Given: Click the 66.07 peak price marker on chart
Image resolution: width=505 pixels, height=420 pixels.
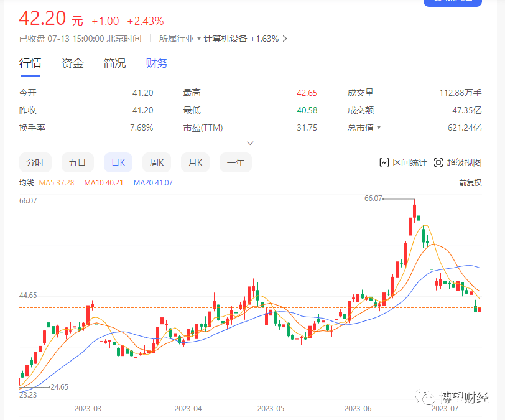Looking at the screenshot, I should point(373,198).
